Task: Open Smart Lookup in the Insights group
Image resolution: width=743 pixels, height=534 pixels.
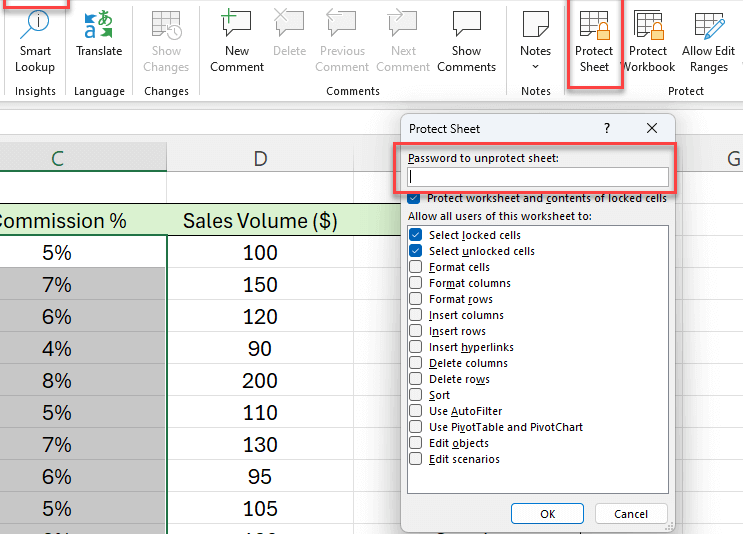Action: (35, 41)
